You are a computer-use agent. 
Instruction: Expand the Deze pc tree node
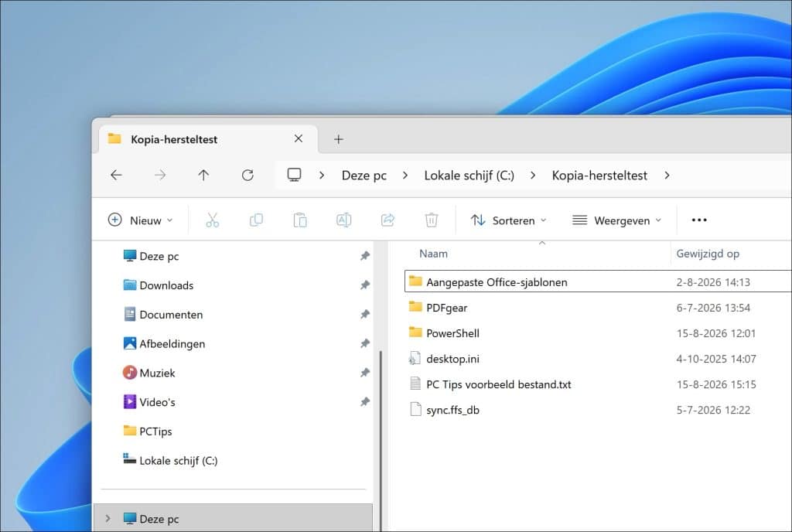click(108, 518)
